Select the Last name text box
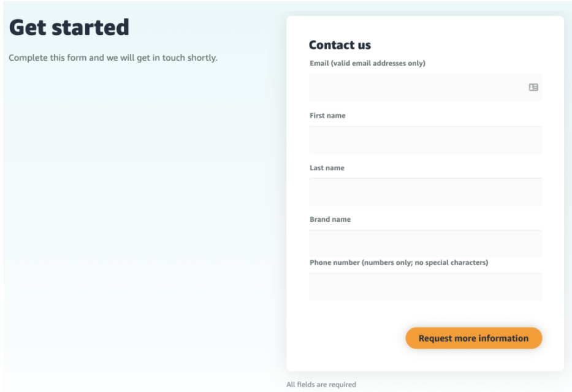The width and height of the screenshot is (572, 392). click(x=425, y=192)
